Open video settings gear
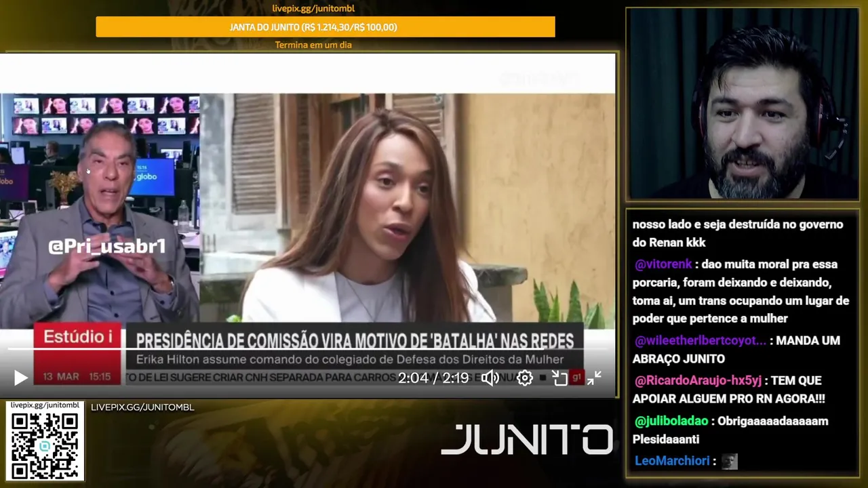The width and height of the screenshot is (868, 488). [525, 378]
